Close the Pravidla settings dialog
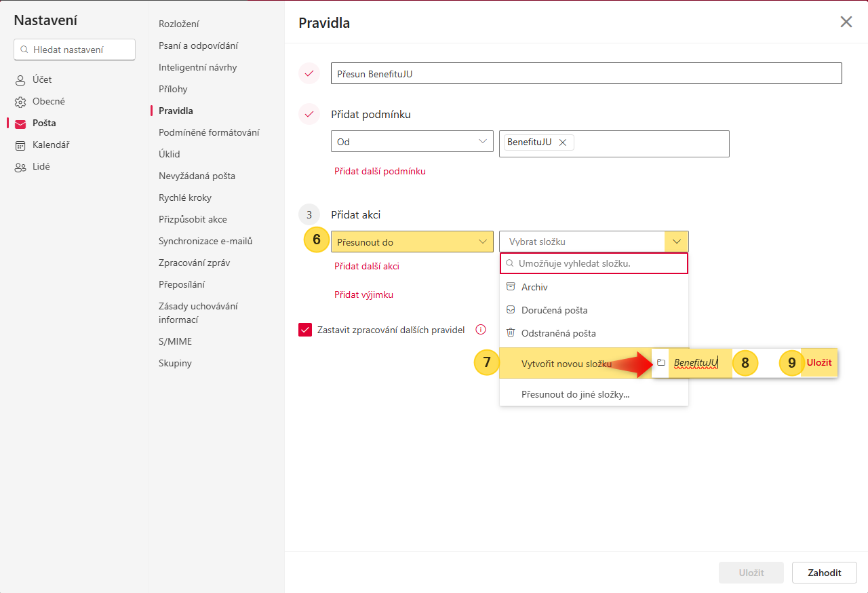This screenshot has height=593, width=868. click(x=846, y=22)
